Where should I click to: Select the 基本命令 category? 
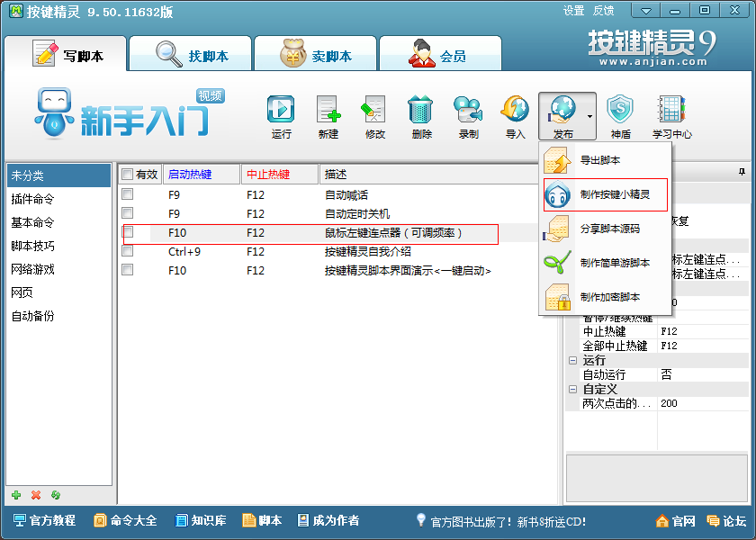(x=58, y=222)
